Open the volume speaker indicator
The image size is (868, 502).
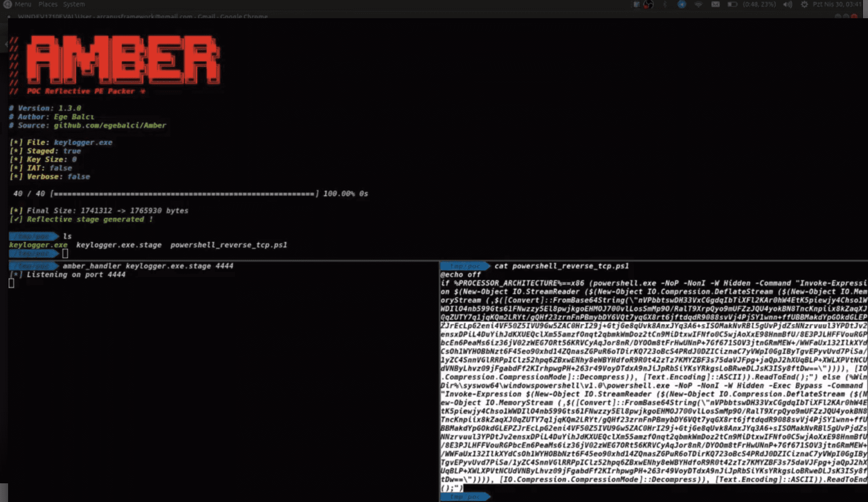click(788, 5)
